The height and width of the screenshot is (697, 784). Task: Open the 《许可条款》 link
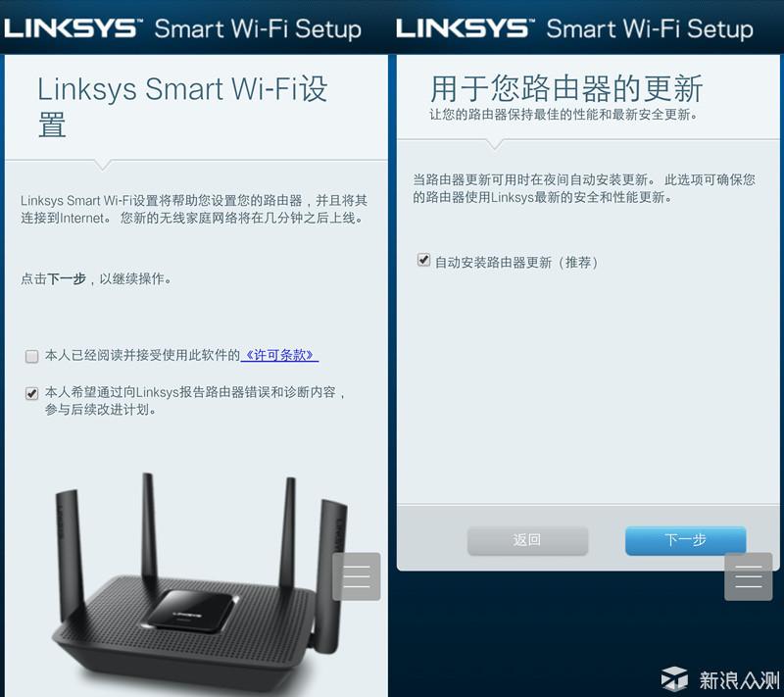pyautogui.click(x=279, y=355)
